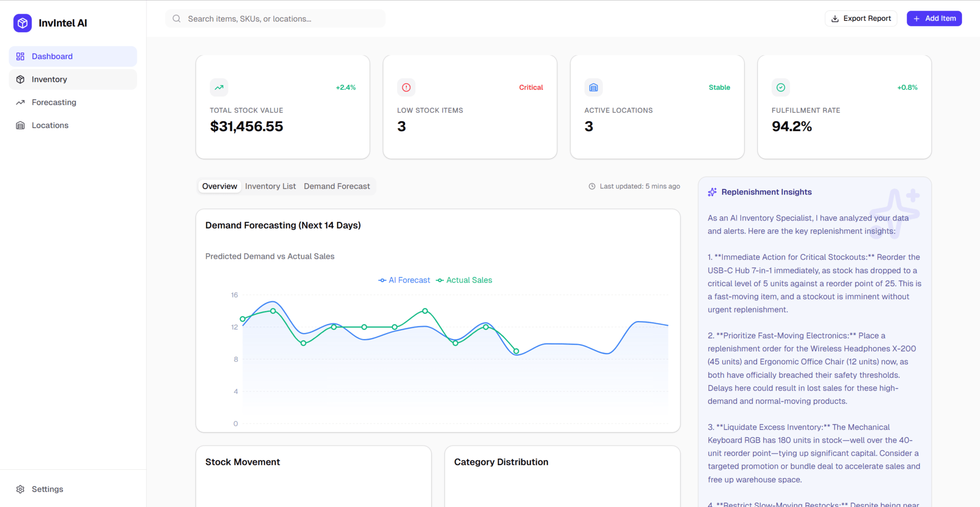
Task: Click the sparkle icon beside Replenishment Insights
Action: pos(712,192)
